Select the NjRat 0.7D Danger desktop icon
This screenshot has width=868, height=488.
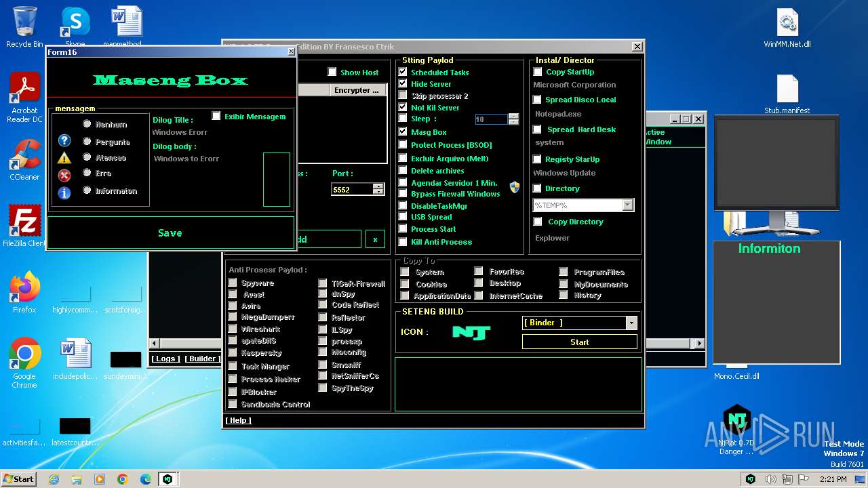click(736, 430)
